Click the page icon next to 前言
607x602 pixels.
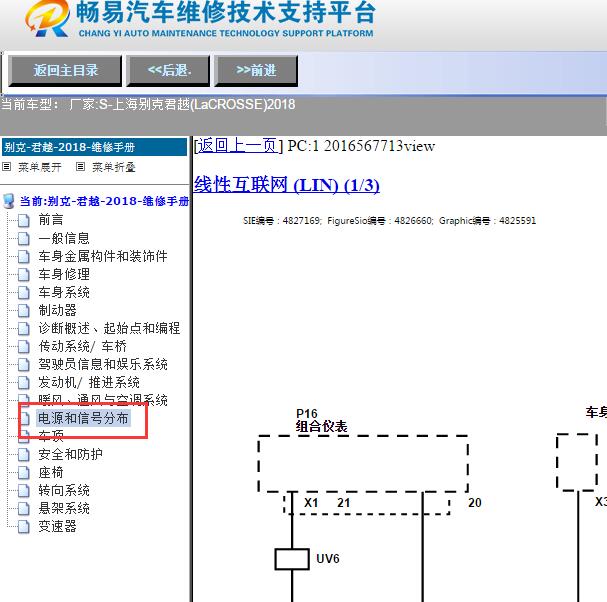click(24, 220)
